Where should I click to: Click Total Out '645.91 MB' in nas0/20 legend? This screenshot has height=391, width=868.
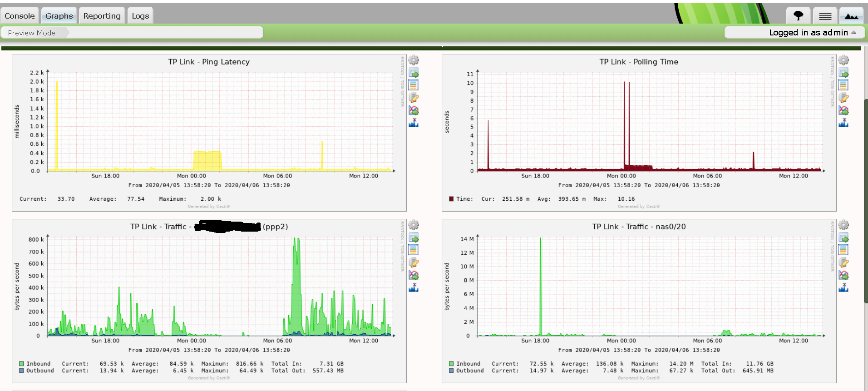(x=758, y=371)
